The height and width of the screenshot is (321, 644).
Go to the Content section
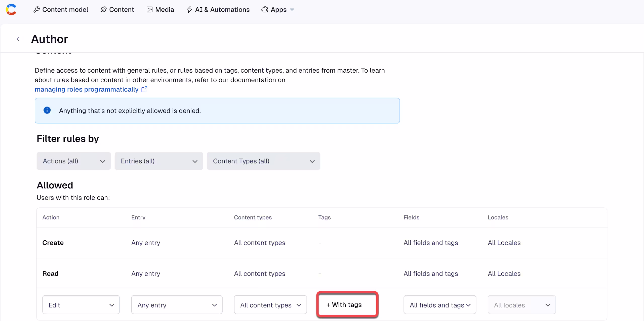(x=117, y=10)
